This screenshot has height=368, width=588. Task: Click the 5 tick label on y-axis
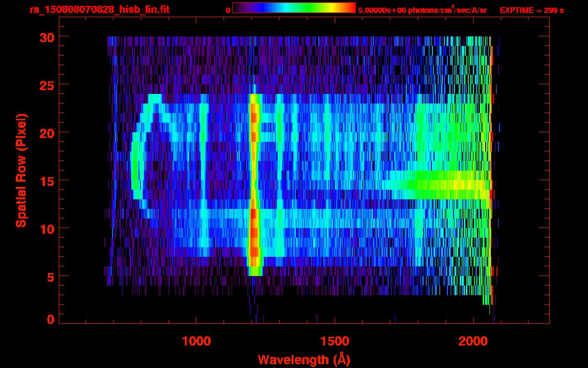(51, 276)
